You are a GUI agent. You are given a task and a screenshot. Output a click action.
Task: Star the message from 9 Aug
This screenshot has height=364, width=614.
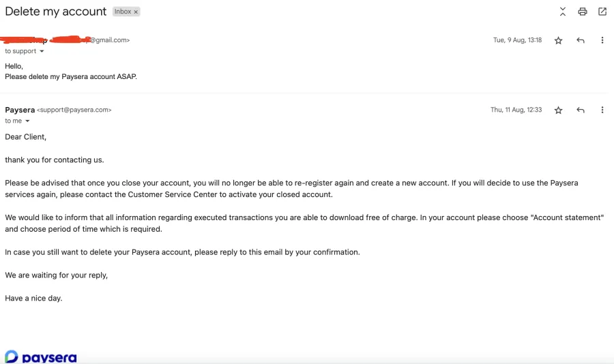(x=558, y=40)
